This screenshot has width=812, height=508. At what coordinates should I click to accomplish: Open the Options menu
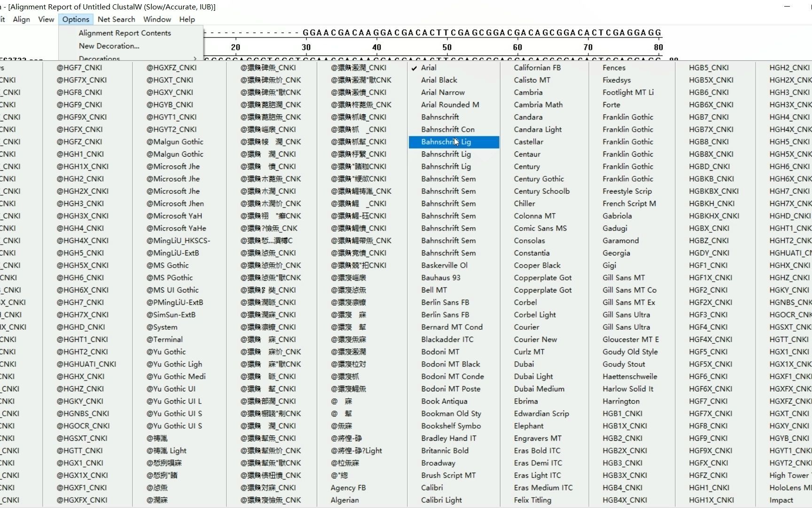[x=76, y=19]
